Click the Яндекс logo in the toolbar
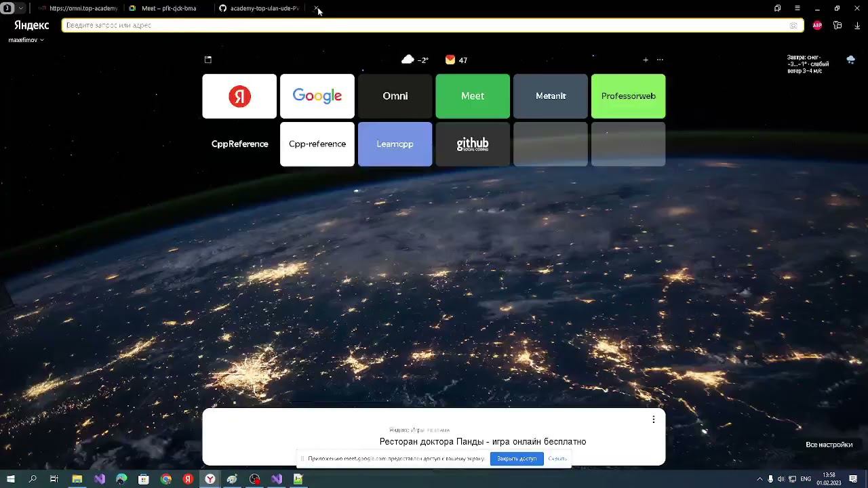The width and height of the screenshot is (868, 488). 32,25
